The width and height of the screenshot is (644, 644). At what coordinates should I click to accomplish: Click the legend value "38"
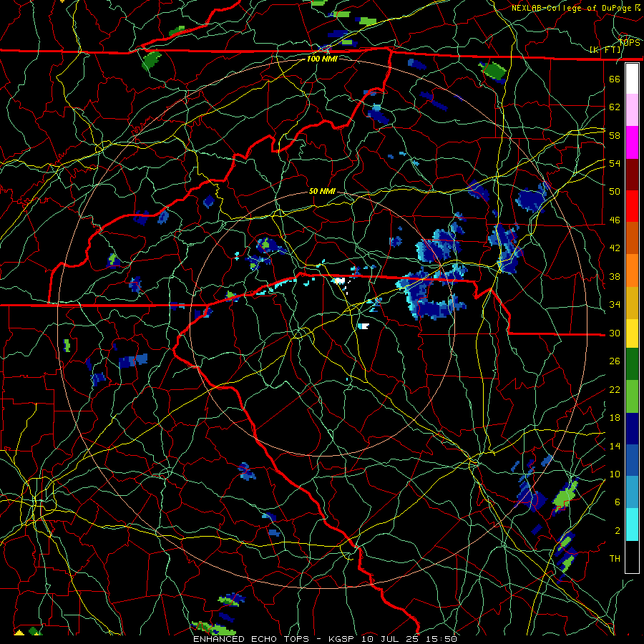615,276
